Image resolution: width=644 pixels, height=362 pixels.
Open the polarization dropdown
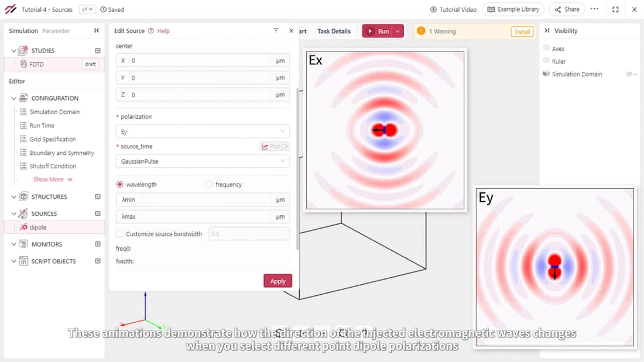tap(203, 132)
